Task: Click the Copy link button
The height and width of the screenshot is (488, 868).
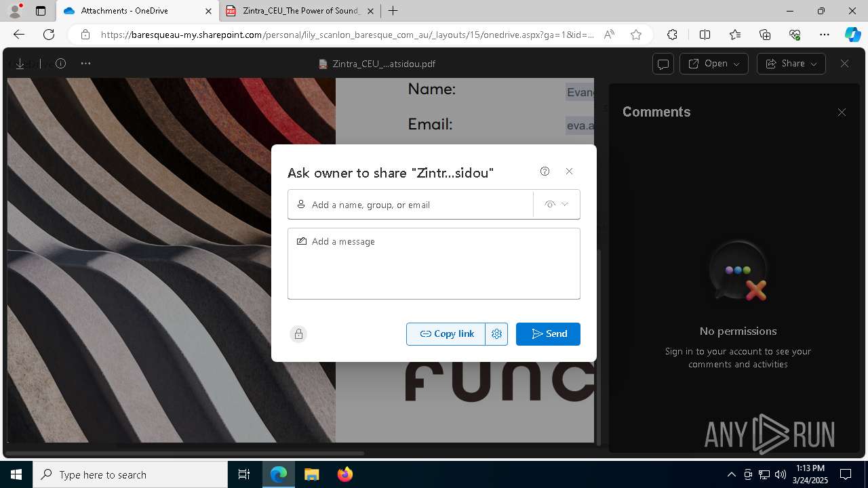Action: pyautogui.click(x=446, y=334)
